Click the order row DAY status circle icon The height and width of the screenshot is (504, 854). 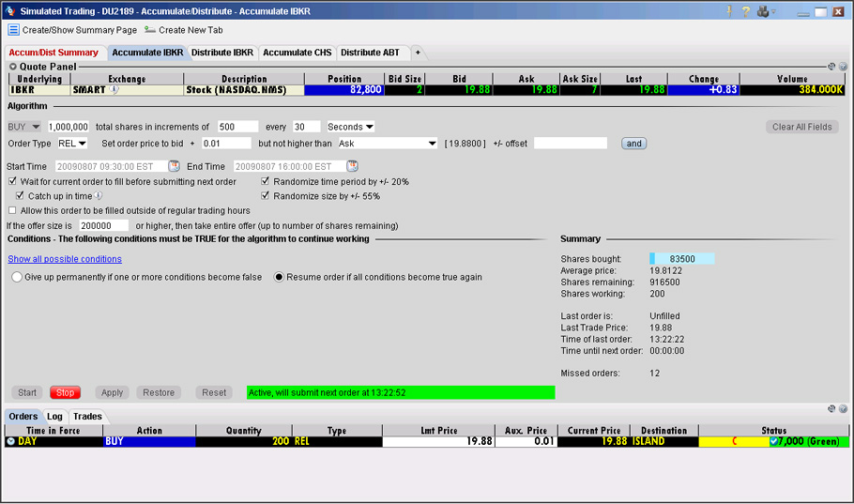pos(11,441)
